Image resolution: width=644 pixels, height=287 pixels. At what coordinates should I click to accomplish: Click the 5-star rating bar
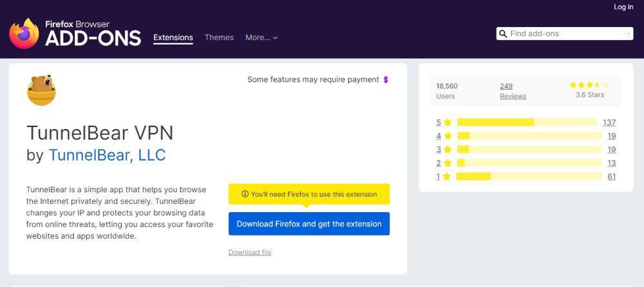[x=527, y=123]
